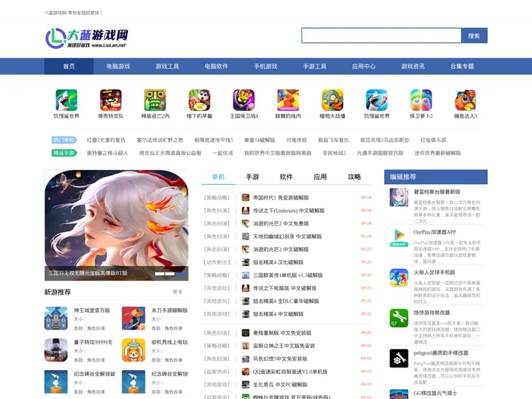Open the 手游工具 navigation item

(315, 66)
